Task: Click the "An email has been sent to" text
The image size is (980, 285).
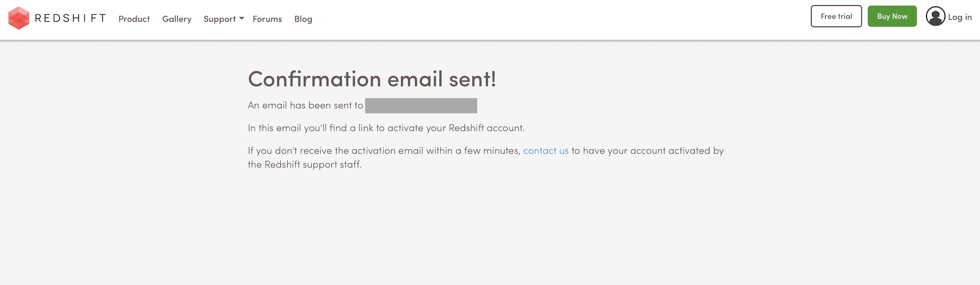Action: (305, 105)
